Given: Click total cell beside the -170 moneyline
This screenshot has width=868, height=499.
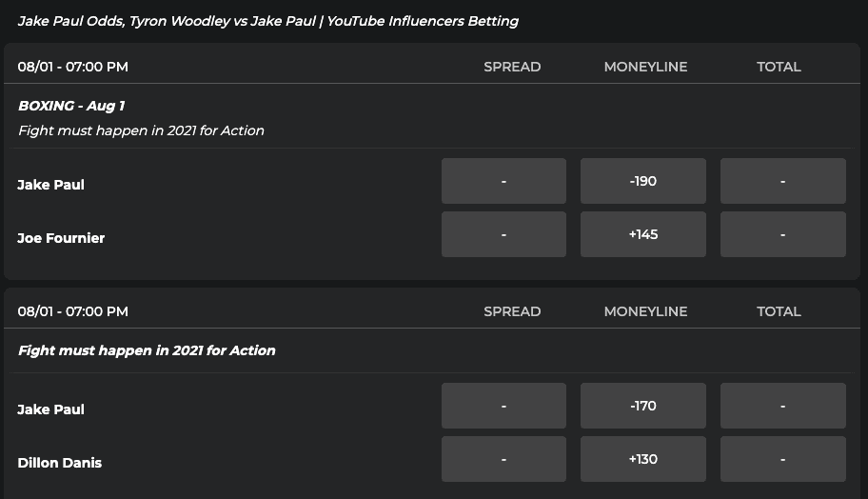Looking at the screenshot, I should coord(782,406).
